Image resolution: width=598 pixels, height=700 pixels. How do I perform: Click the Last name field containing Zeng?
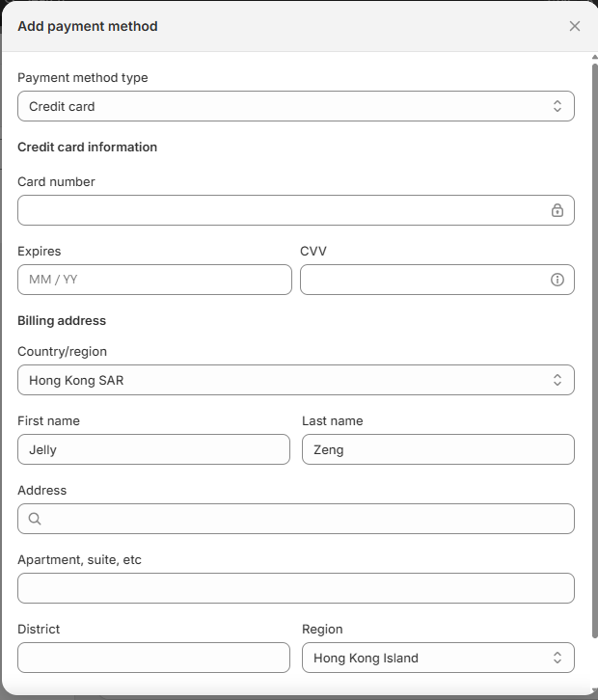pyautogui.click(x=437, y=449)
